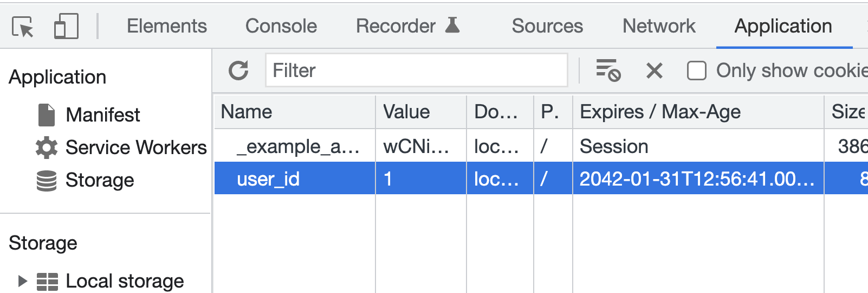Click the Service Workers gear icon
868x293 pixels.
47,148
